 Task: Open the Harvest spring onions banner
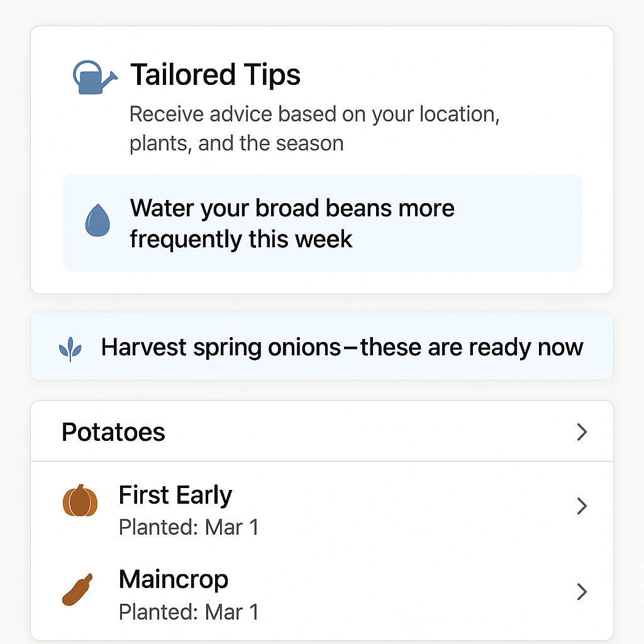pos(322,347)
